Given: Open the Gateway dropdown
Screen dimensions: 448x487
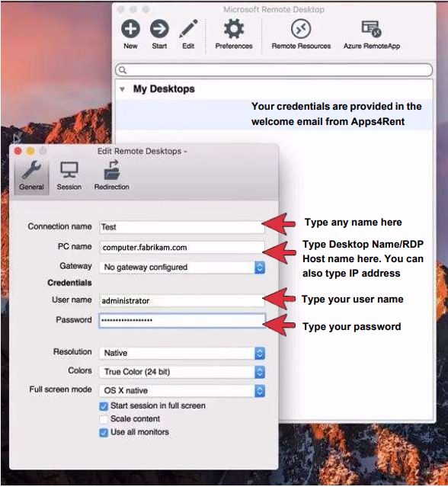Looking at the screenshot, I should pyautogui.click(x=182, y=267).
